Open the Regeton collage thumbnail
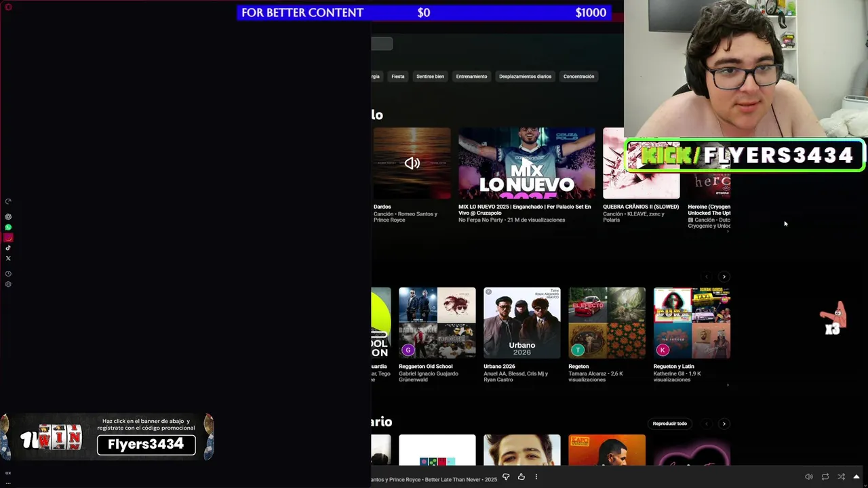This screenshot has width=868, height=488. coord(607,323)
